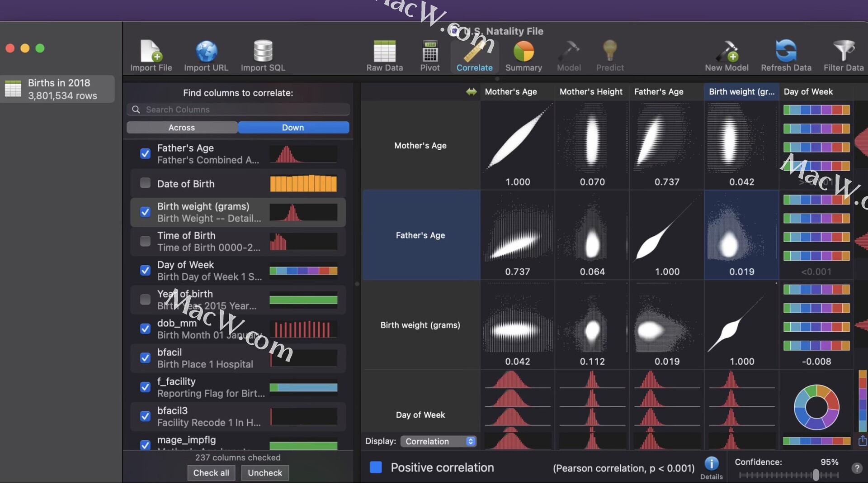Select the Father's Age row header

421,235
